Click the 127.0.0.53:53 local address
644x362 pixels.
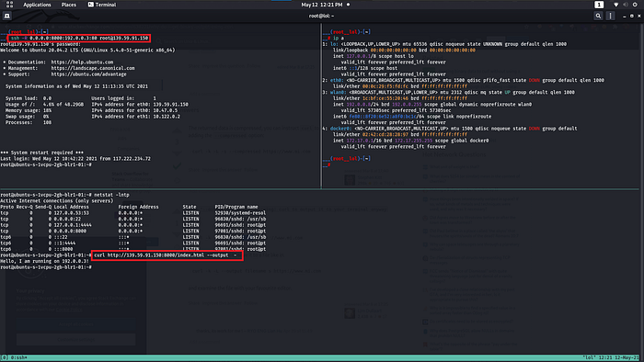(73, 213)
